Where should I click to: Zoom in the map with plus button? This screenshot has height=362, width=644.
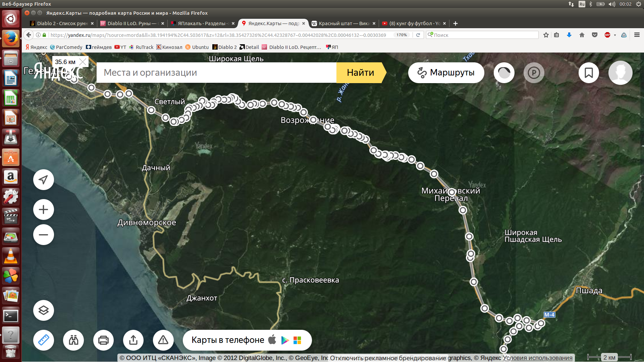point(44,209)
